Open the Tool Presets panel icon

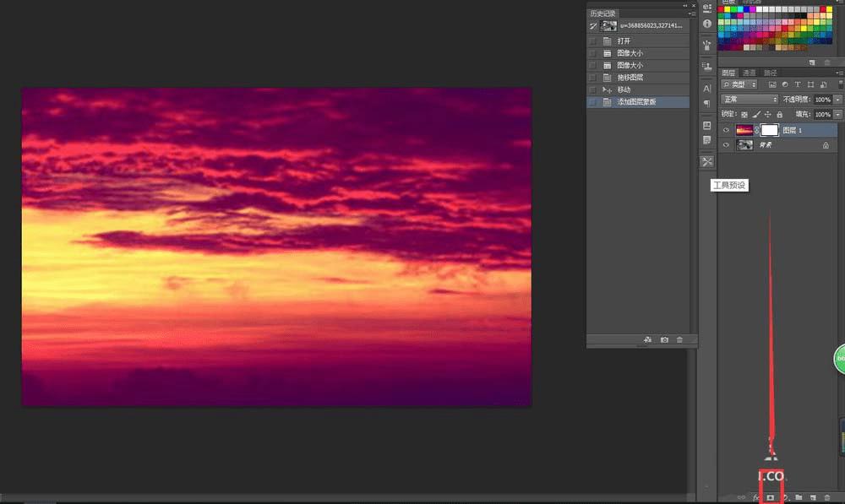tap(707, 161)
